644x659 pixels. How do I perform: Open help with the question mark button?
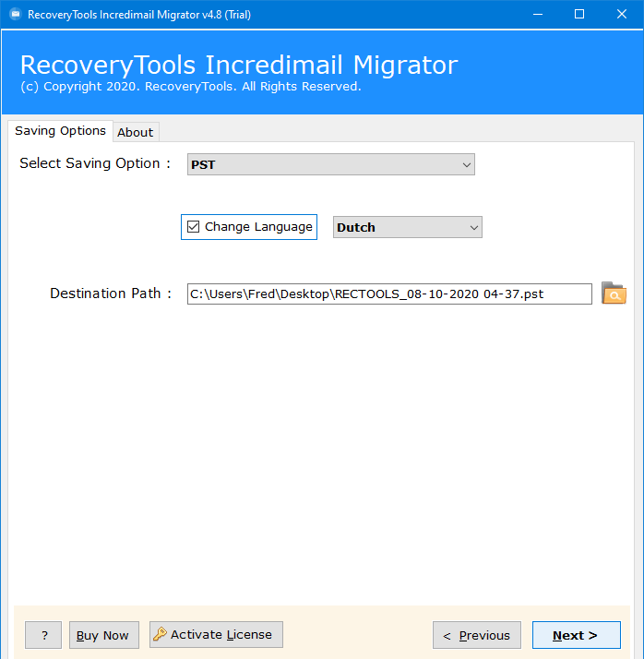point(43,635)
